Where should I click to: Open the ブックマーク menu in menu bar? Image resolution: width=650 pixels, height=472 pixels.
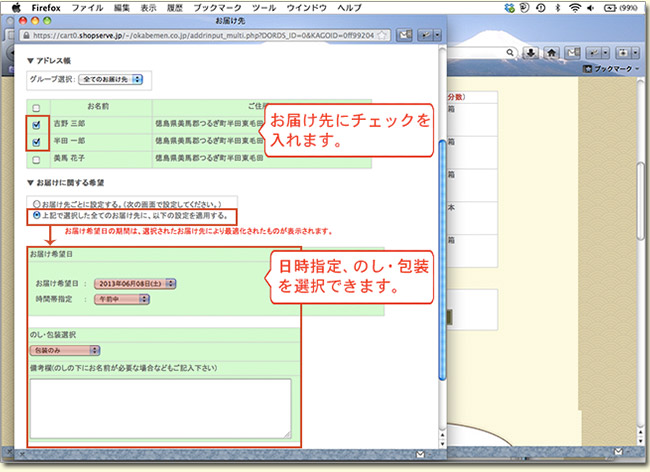coord(217,7)
